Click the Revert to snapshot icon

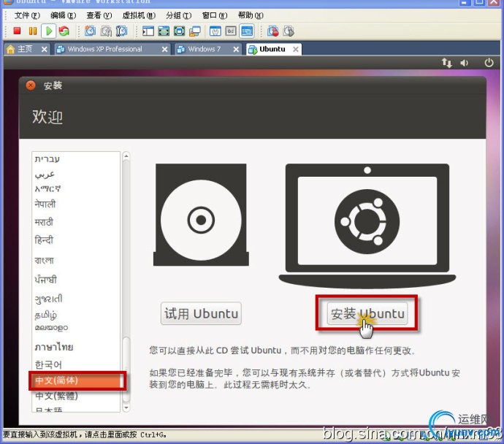(x=106, y=31)
